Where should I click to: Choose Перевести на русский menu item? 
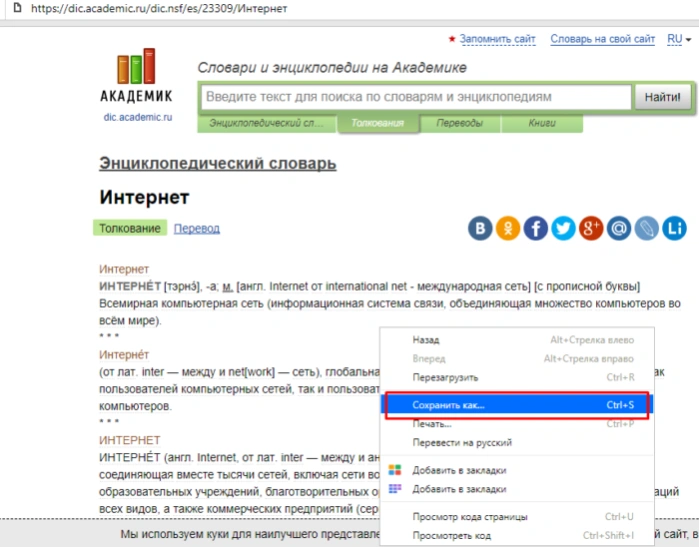(x=517, y=443)
